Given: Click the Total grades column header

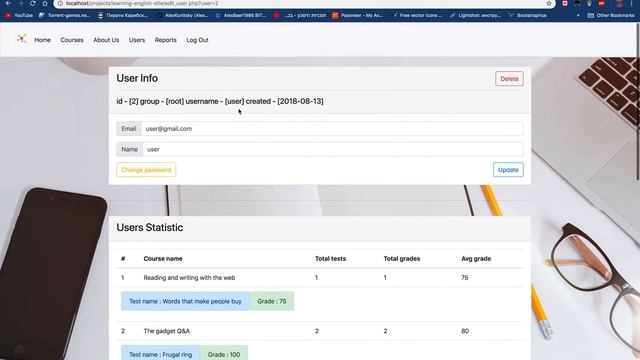Looking at the screenshot, I should tap(402, 259).
